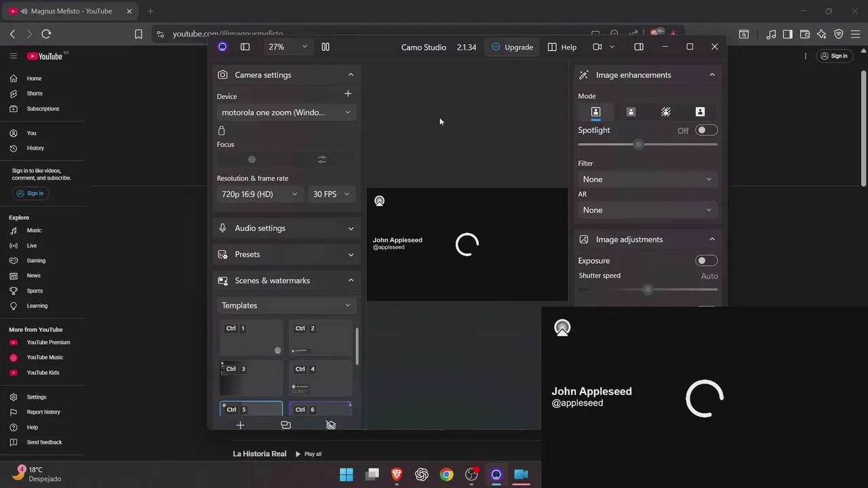Screen dimensions: 868x488
Task: Open Subscriptions in YouTube sidebar
Action: coord(42,108)
